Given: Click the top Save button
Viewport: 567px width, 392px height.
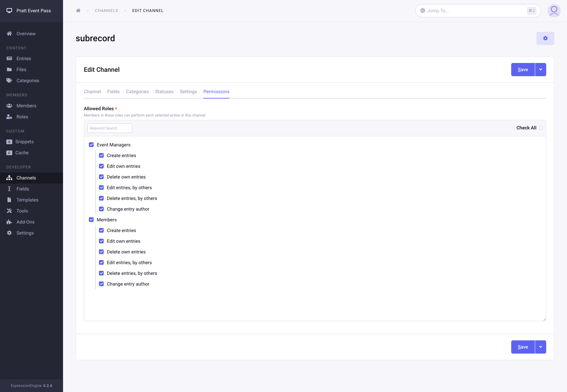Looking at the screenshot, I should 523,70.
